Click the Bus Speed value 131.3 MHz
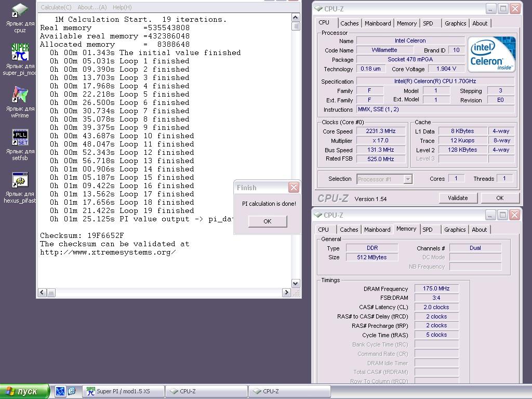Image resolution: width=532 pixels, height=399 pixels. click(x=381, y=150)
